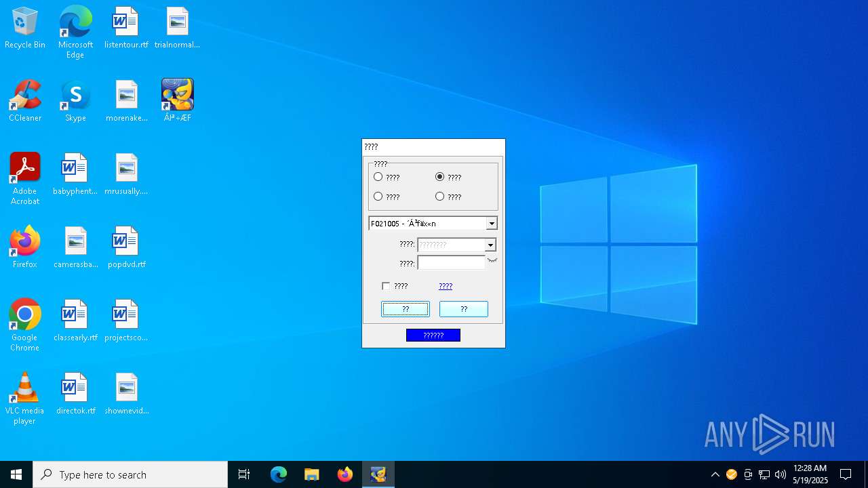868x488 pixels.
Task: Open the network icon in system tray
Action: [764, 474]
